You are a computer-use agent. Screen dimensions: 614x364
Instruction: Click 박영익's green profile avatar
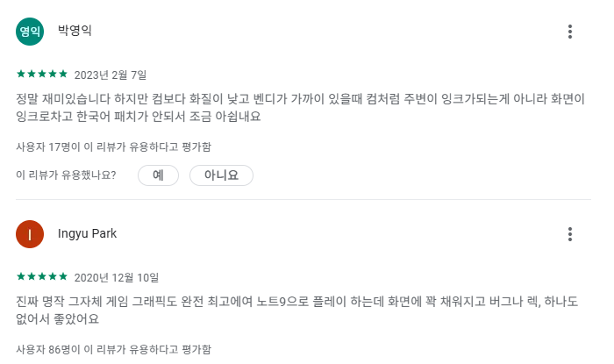(x=30, y=32)
